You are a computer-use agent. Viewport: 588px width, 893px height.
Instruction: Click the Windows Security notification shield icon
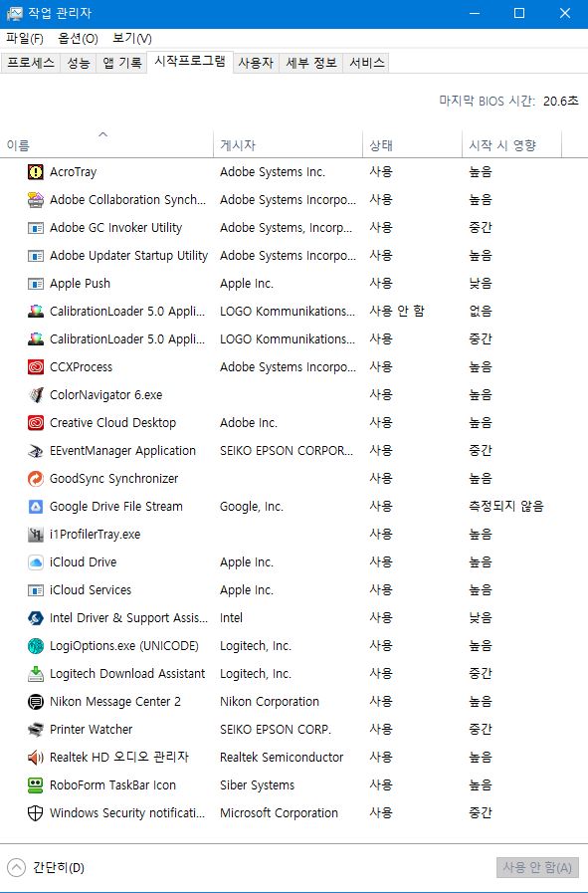coord(35,813)
